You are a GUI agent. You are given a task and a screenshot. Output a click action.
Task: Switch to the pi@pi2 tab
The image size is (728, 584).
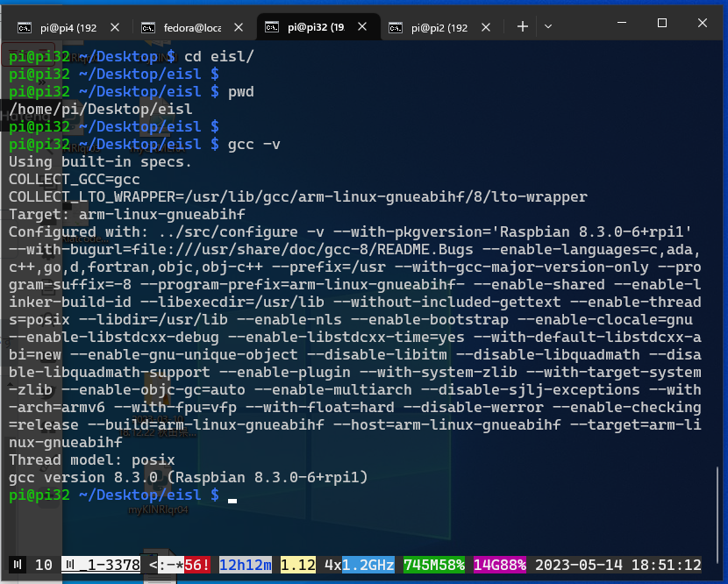tap(439, 26)
